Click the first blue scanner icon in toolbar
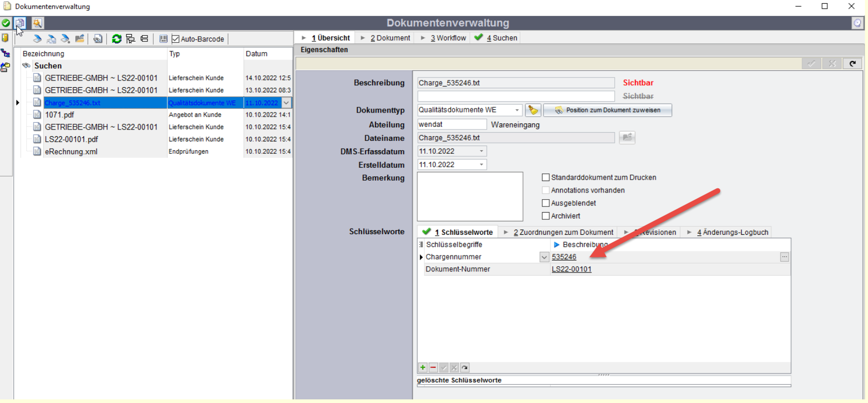The width and height of the screenshot is (868, 403). pos(37,39)
